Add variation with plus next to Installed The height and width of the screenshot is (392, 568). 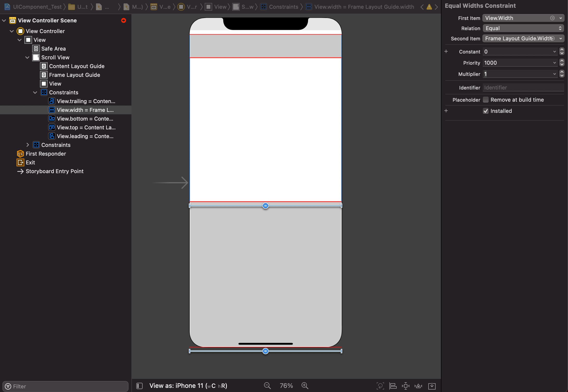tap(446, 111)
